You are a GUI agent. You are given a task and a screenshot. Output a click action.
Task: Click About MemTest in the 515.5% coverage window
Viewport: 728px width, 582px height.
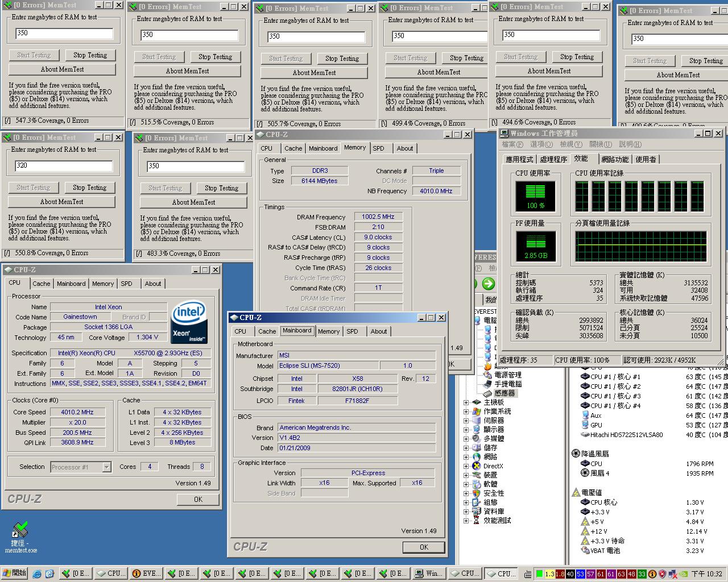click(x=187, y=71)
